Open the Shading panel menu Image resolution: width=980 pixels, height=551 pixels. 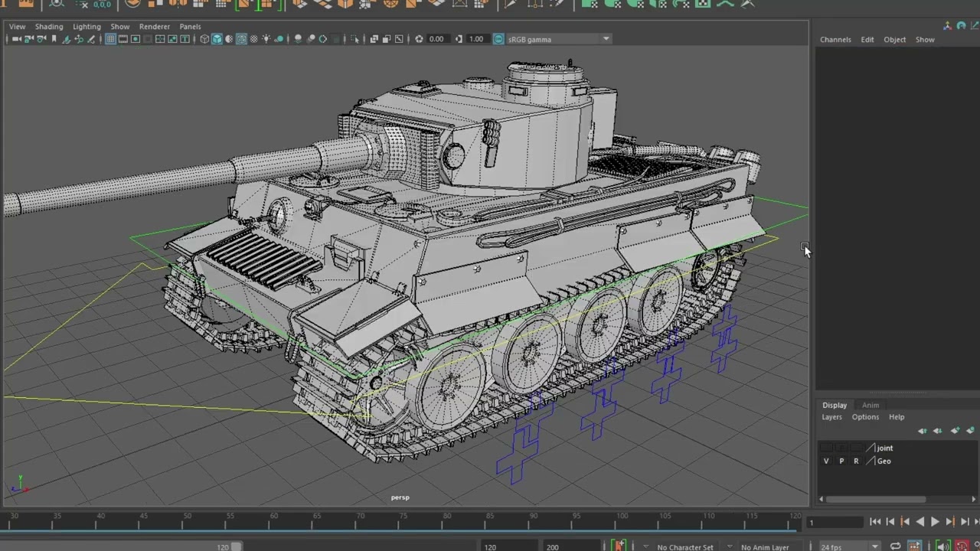[x=49, y=27]
